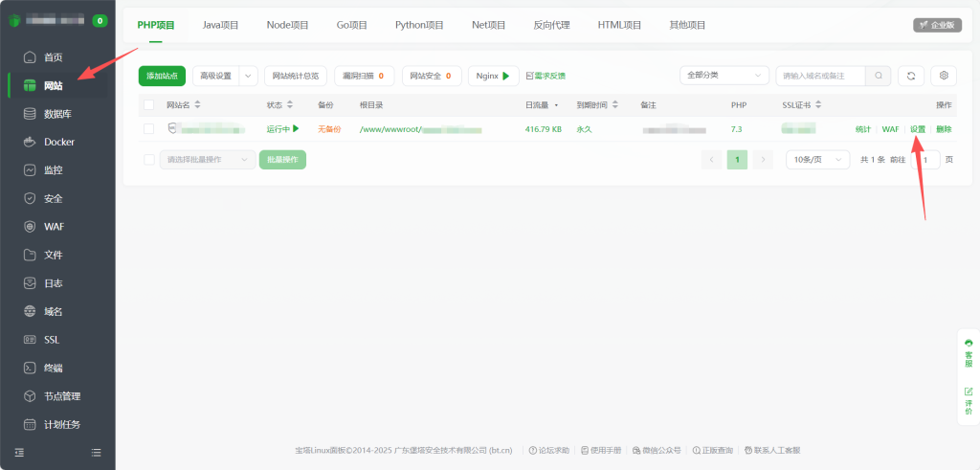
Task: Switch to the 反向代理 tab
Action: [x=552, y=25]
